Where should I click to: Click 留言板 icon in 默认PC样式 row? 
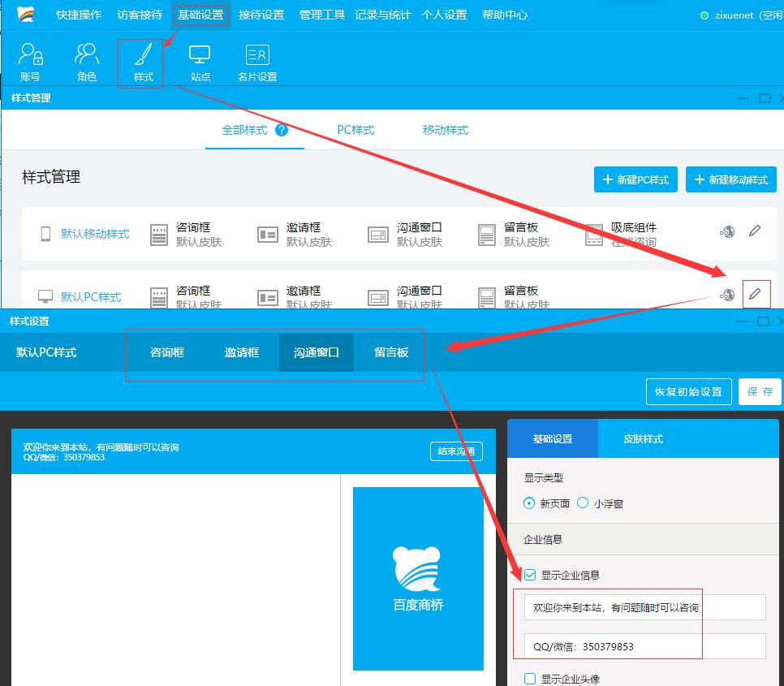pyautogui.click(x=486, y=297)
